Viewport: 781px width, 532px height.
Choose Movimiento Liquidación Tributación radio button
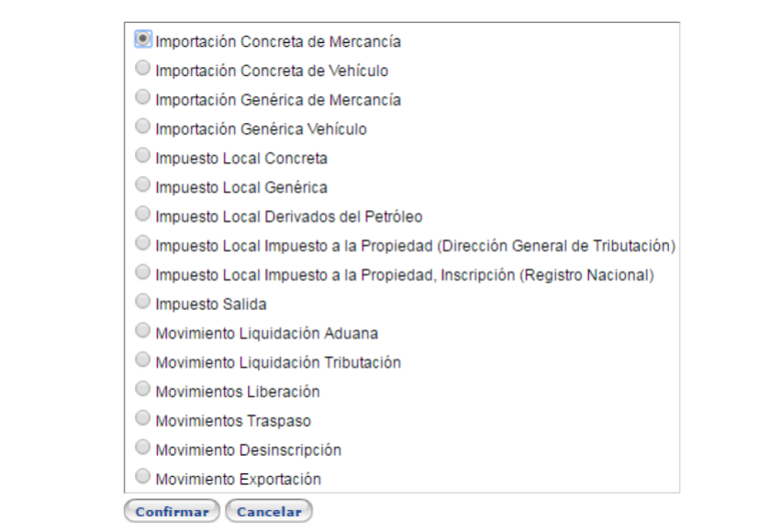click(x=141, y=360)
